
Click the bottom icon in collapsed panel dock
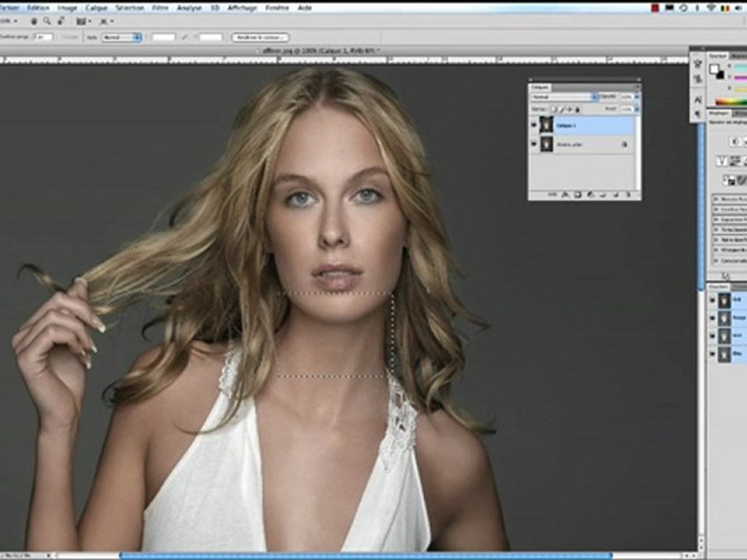pyautogui.click(x=698, y=114)
